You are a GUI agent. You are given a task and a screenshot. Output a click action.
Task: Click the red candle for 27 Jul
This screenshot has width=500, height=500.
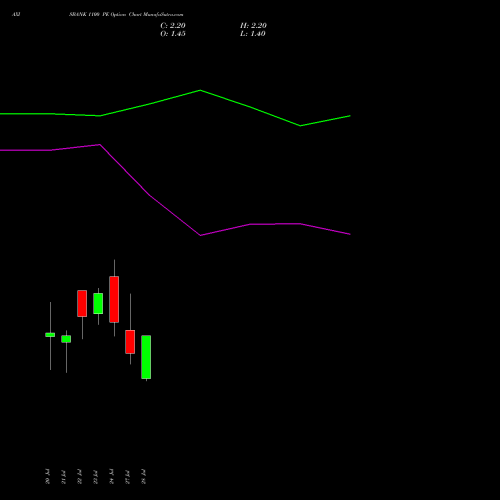click(130, 342)
